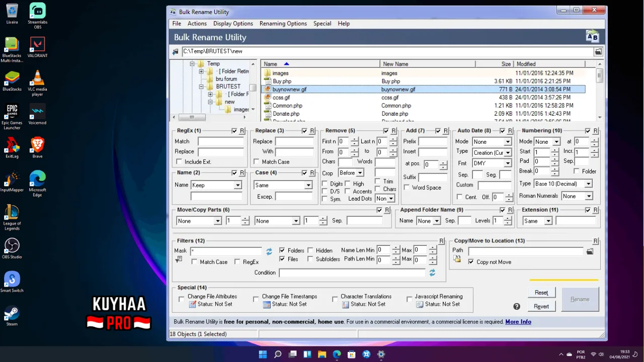The height and width of the screenshot is (362, 644).
Task: Click the Change File Attributes status icon
Action: [x=193, y=304]
